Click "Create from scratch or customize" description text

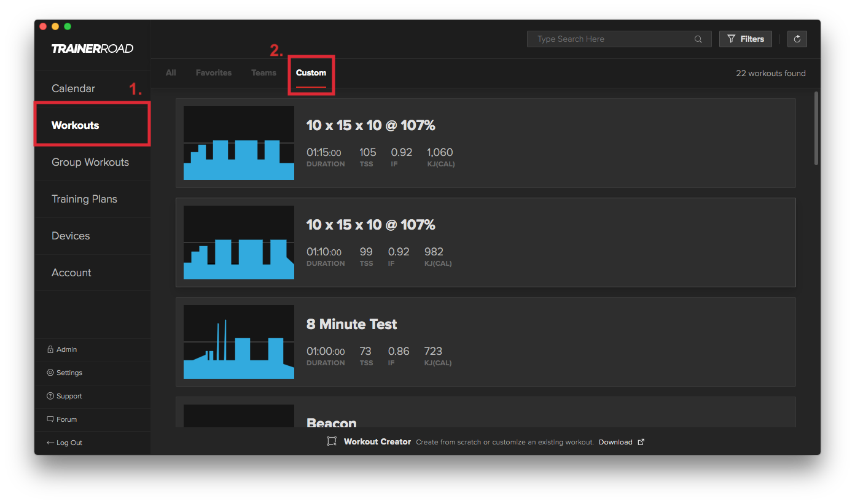tap(505, 442)
